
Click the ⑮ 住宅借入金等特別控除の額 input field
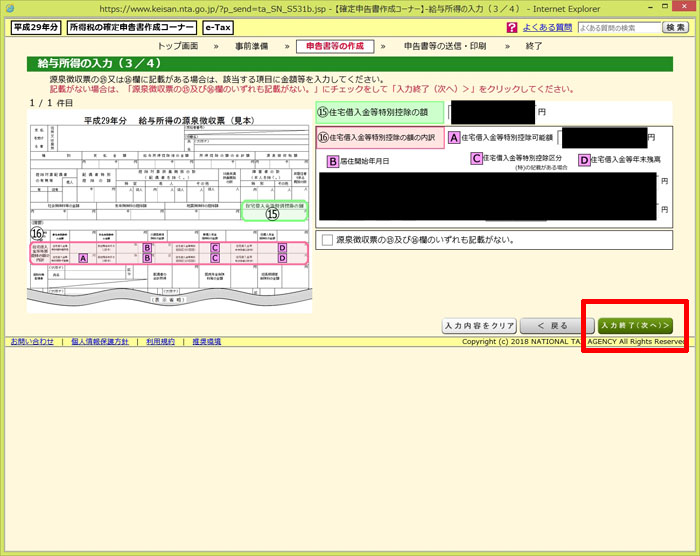(x=492, y=112)
